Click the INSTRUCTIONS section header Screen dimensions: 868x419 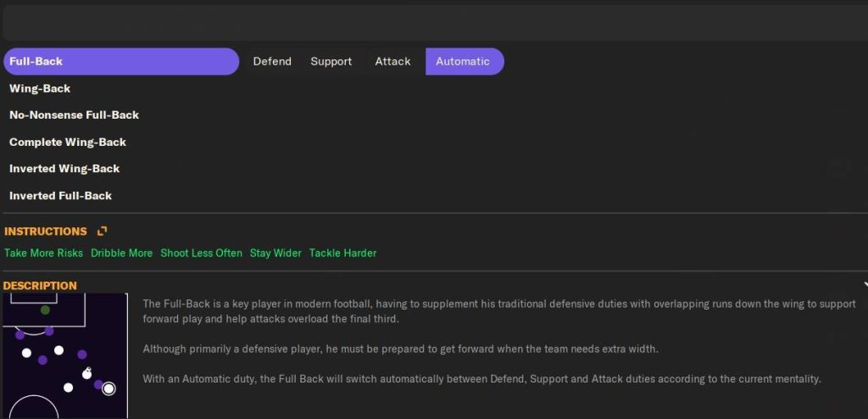pyautogui.click(x=45, y=231)
